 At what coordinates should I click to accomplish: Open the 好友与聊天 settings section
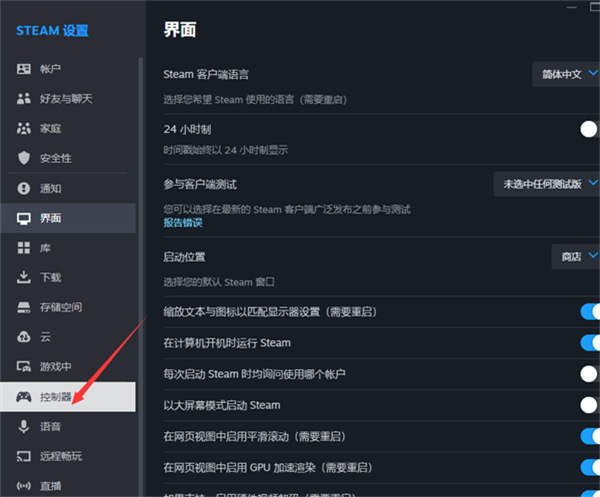[x=68, y=99]
